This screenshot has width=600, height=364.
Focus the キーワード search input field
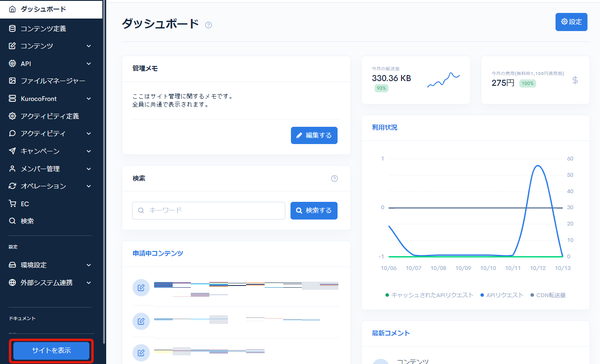point(209,211)
